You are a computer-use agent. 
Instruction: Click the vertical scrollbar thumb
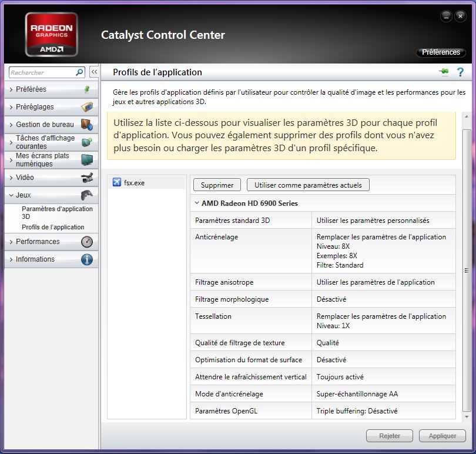pyautogui.click(x=467, y=270)
